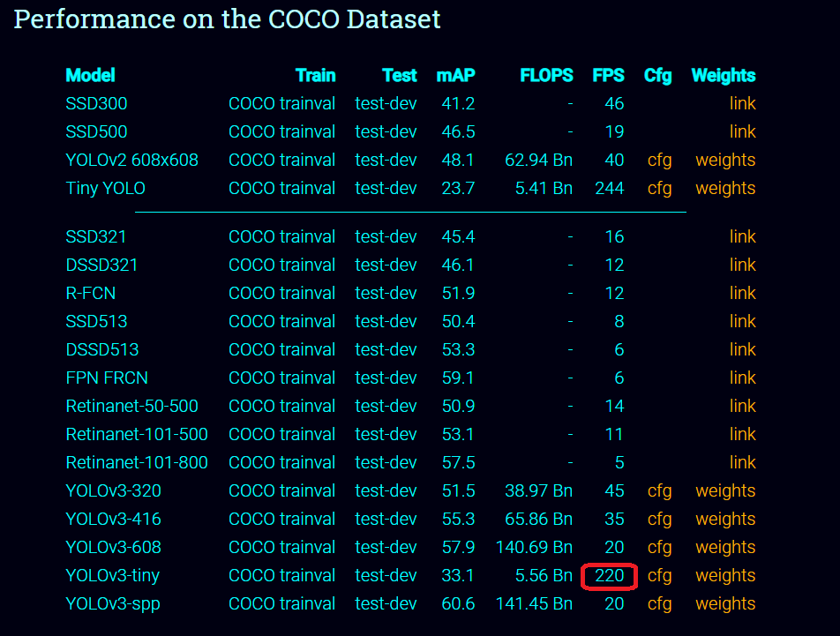
Task: Open the SSD300 weights link
Action: point(743,103)
